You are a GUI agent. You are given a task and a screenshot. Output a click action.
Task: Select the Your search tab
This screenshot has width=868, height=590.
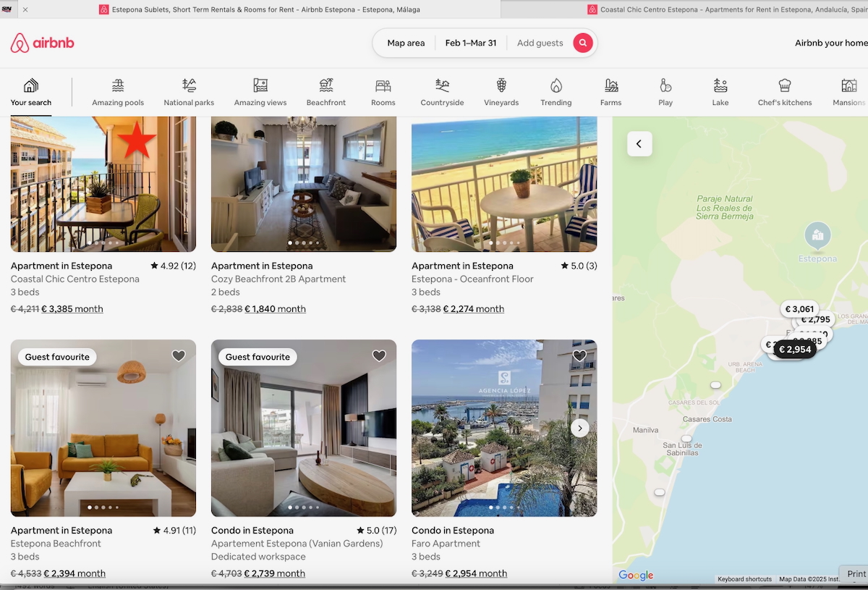(31, 92)
